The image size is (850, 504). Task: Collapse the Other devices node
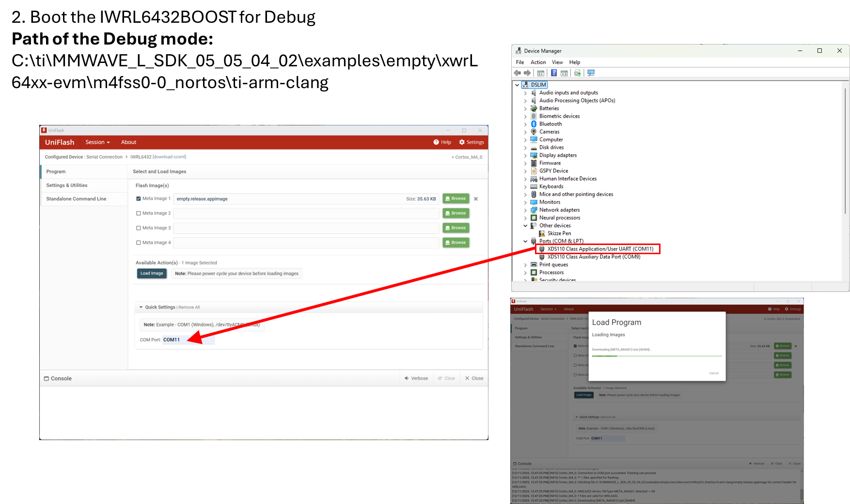pos(525,226)
